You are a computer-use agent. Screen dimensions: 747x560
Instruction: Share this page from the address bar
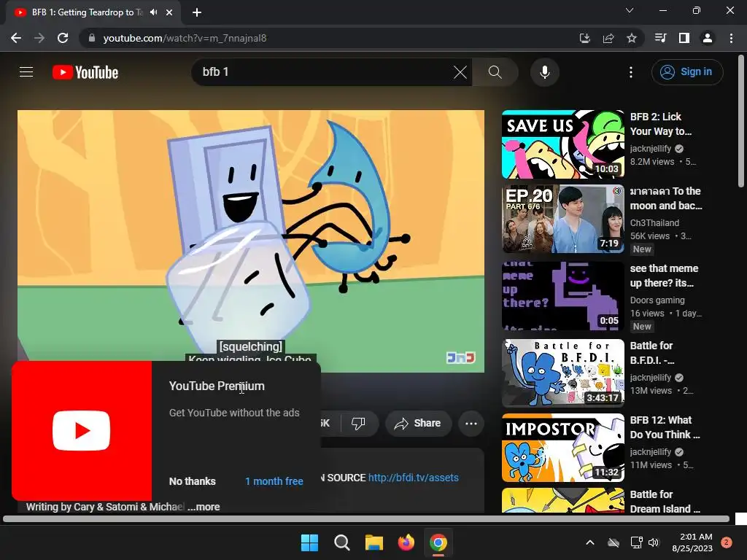(x=608, y=38)
